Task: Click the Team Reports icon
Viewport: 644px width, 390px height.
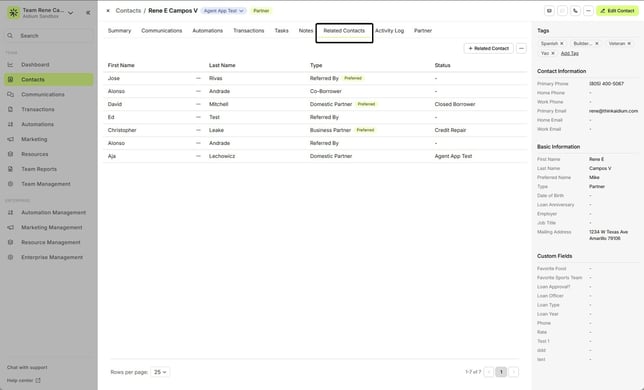Action: 10,169
